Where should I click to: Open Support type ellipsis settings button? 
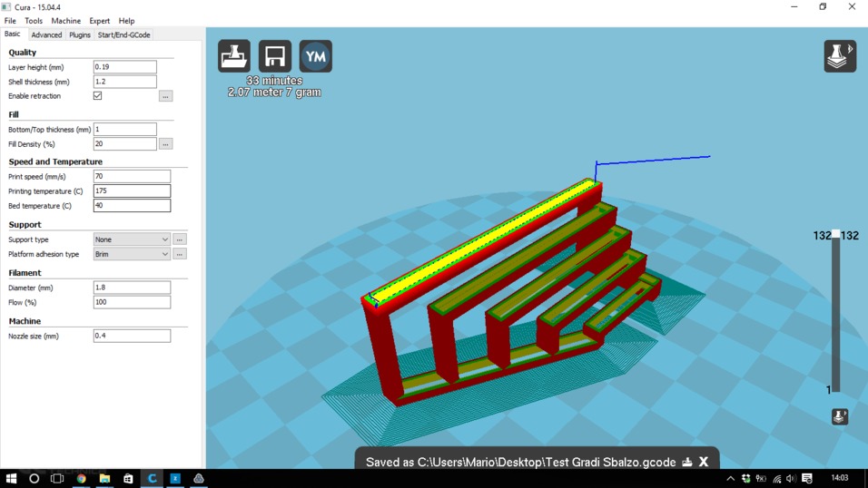pos(180,239)
